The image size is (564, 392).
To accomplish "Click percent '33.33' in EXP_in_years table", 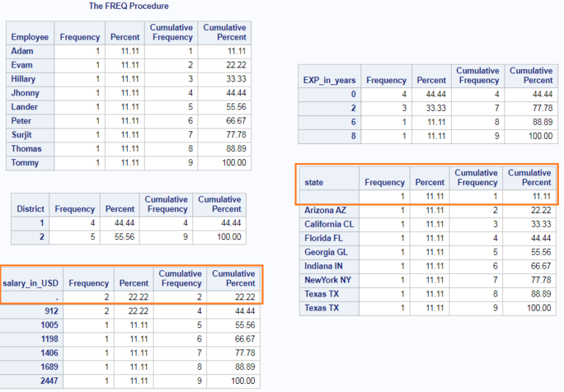I will tap(436, 108).
